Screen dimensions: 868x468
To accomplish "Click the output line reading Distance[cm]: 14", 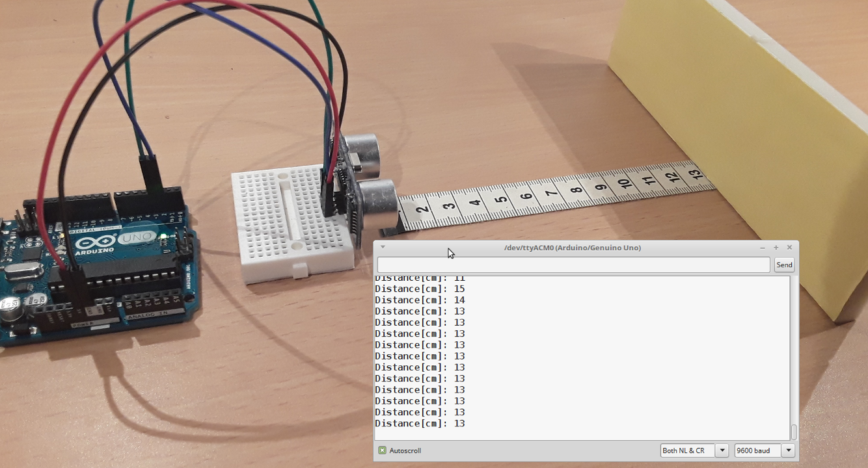I will 420,300.
